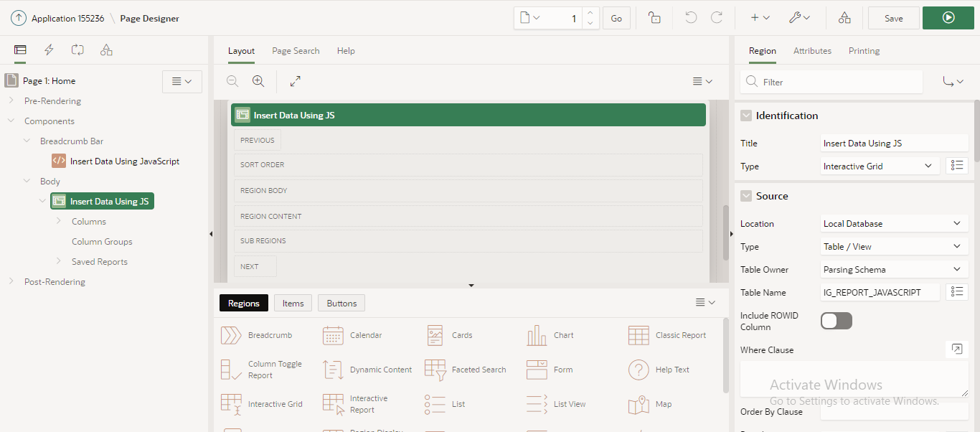This screenshot has width=980, height=432.
Task: Pick the Interactive Grid region from gallery
Action: point(262,404)
